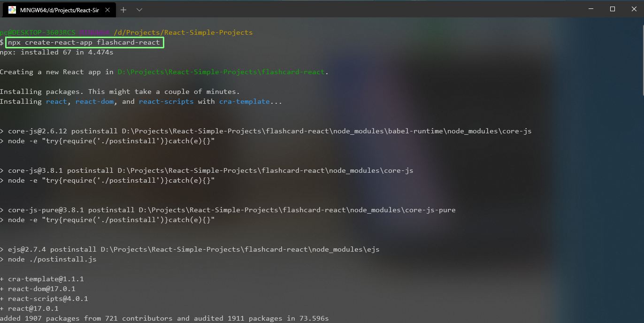The width and height of the screenshot is (644, 323).
Task: Close the terminal window
Action: point(633,9)
